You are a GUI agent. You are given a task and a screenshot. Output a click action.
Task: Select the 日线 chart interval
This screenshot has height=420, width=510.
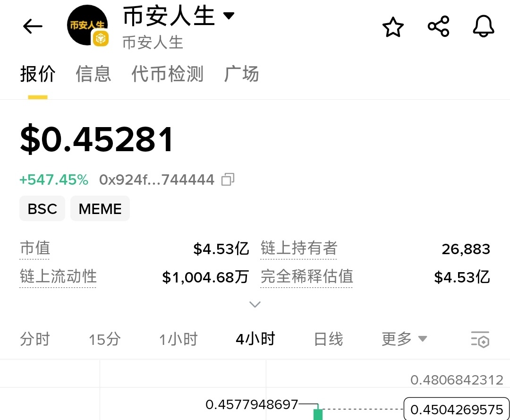tap(329, 339)
